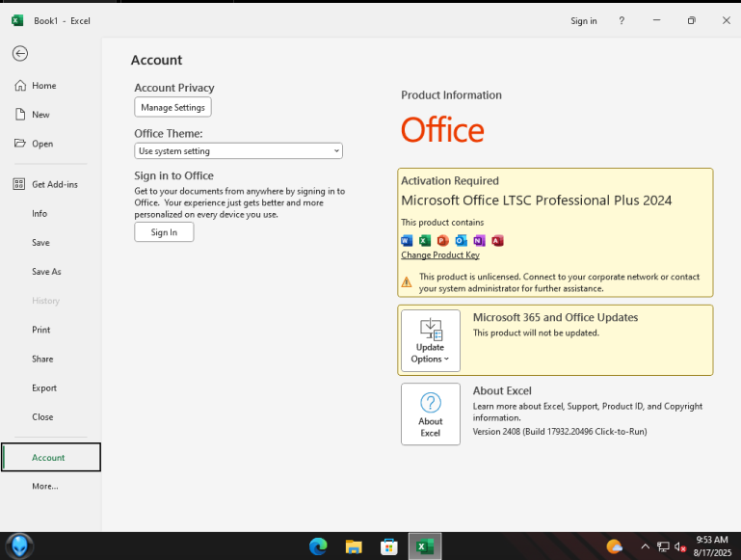This screenshot has height=560, width=741.
Task: Click the Microsoft 365 and Office Updates heading
Action: [x=555, y=317]
